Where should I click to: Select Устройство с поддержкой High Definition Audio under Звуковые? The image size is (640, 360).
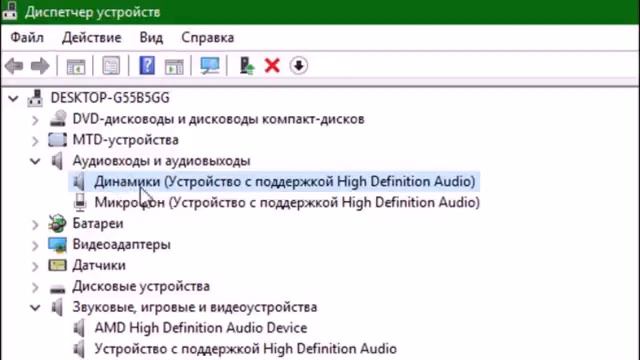coord(245,349)
